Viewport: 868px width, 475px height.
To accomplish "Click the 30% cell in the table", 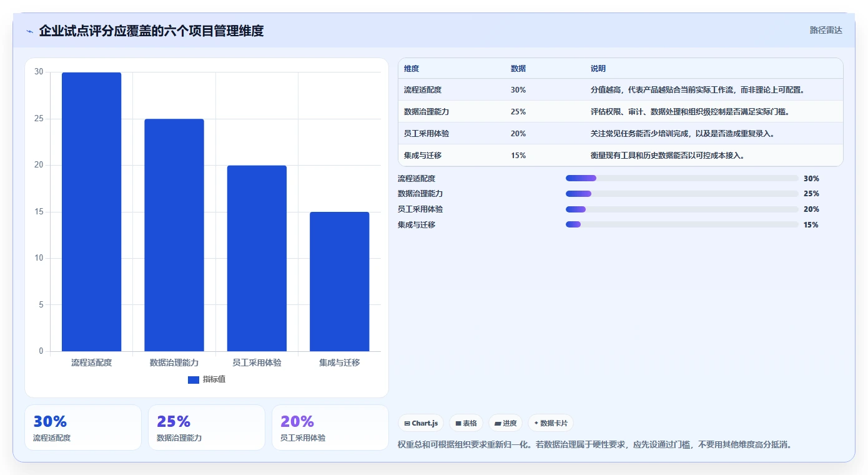I will click(518, 90).
